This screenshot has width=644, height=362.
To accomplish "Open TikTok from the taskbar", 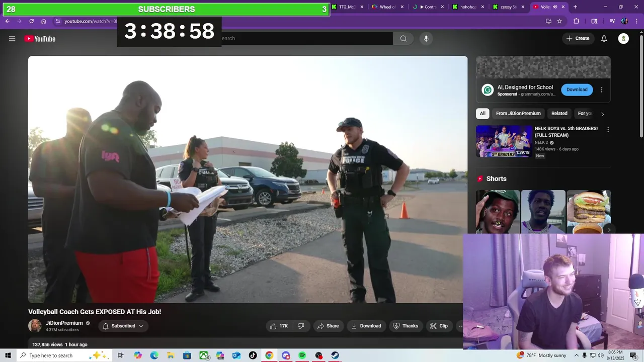I will [x=253, y=355].
